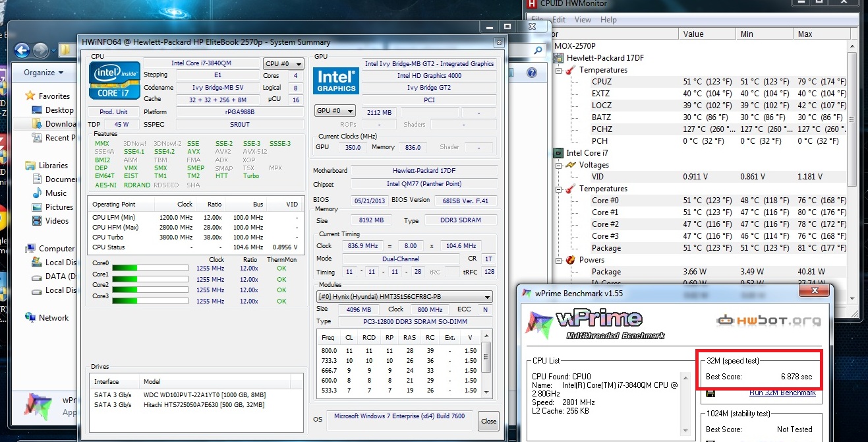868x442 pixels.
Task: Click the Libraries icon in Explorer sidebar
Action: [30, 166]
